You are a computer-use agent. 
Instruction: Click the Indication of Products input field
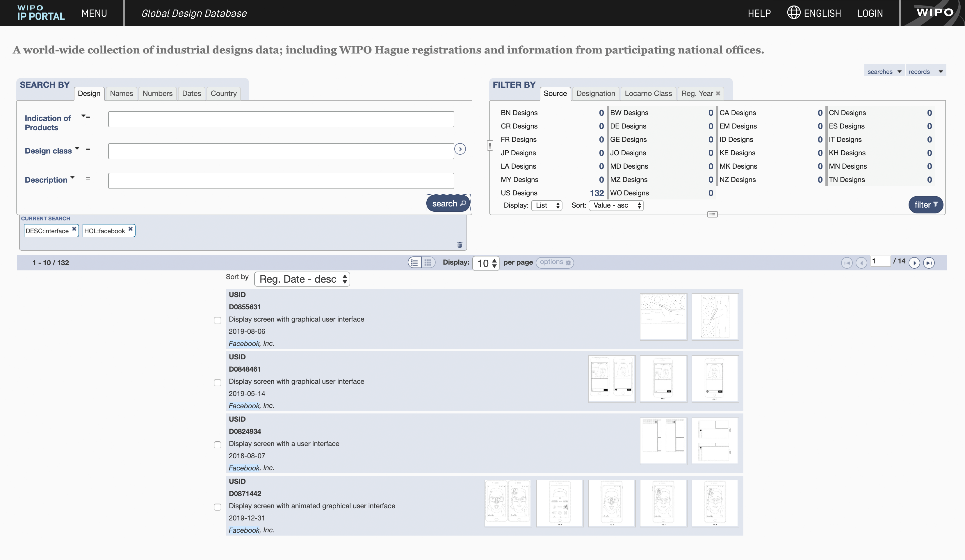click(281, 119)
